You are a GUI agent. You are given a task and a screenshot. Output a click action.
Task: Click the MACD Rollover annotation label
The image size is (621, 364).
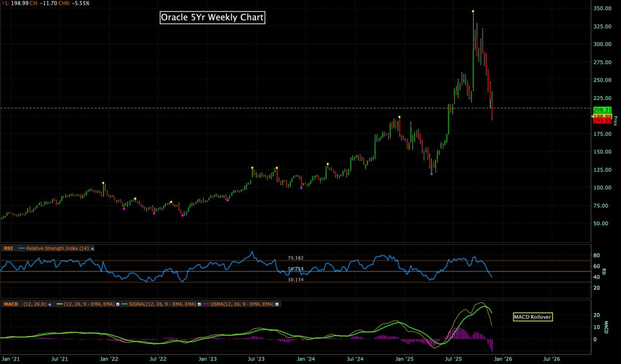point(533,316)
